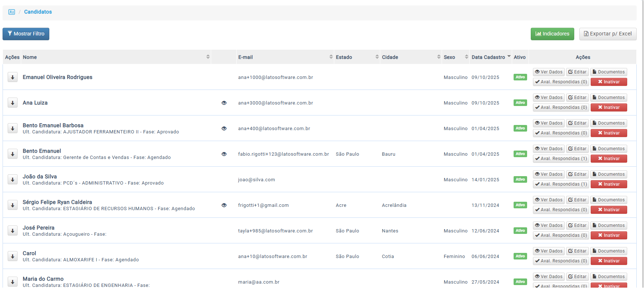Image resolution: width=644 pixels, height=292 pixels.
Task: Inactivate Emanuel Oliveira Rodrigues with Inativar
Action: 609,82
